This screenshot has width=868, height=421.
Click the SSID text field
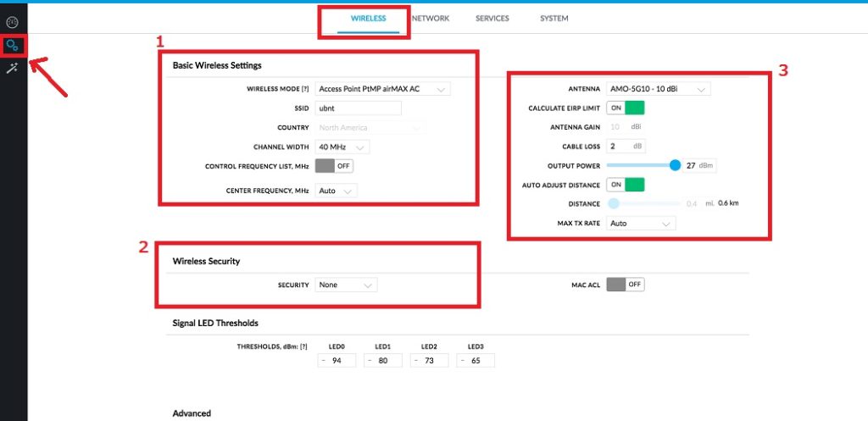pos(358,108)
